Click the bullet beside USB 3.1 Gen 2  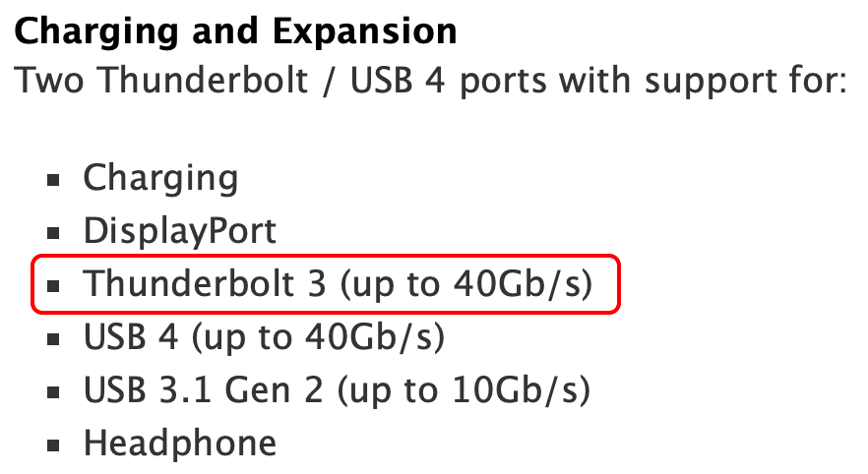(x=53, y=392)
